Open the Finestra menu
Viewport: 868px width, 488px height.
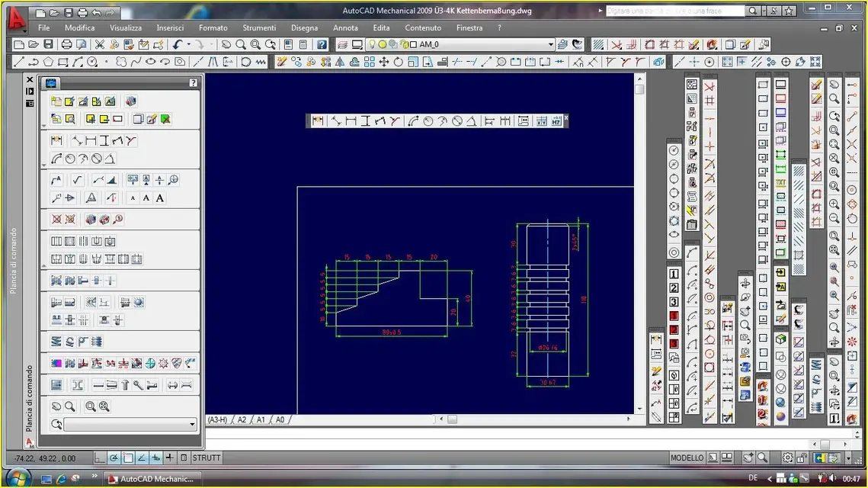(x=469, y=27)
